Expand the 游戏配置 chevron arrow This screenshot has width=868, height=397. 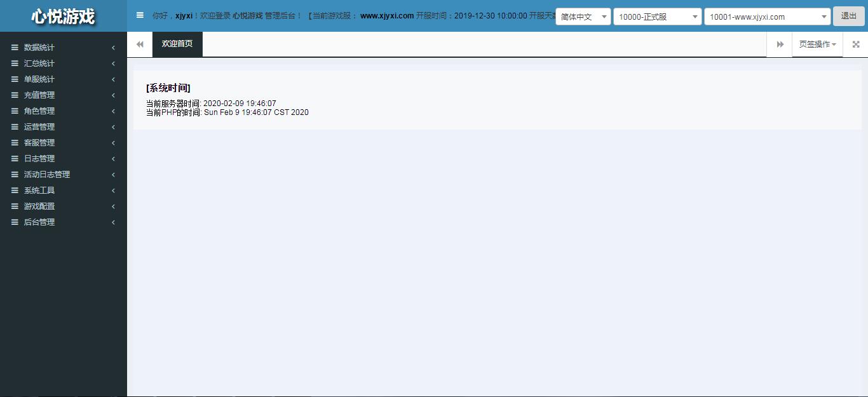[113, 206]
